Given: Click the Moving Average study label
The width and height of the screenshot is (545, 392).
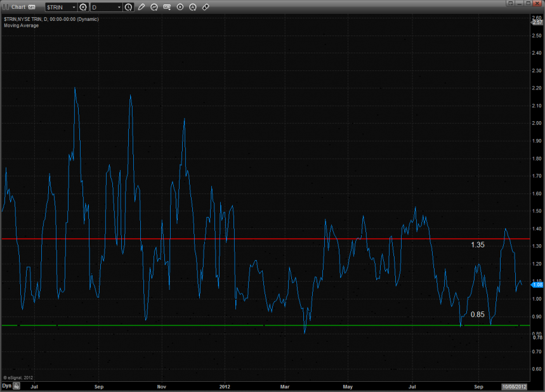Looking at the screenshot, I should pos(21,25).
